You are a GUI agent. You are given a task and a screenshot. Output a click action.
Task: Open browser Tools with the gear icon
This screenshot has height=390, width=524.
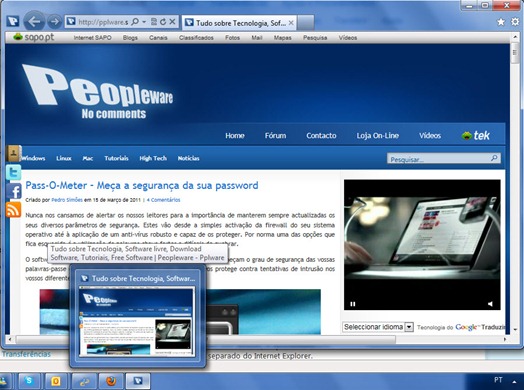tap(515, 22)
